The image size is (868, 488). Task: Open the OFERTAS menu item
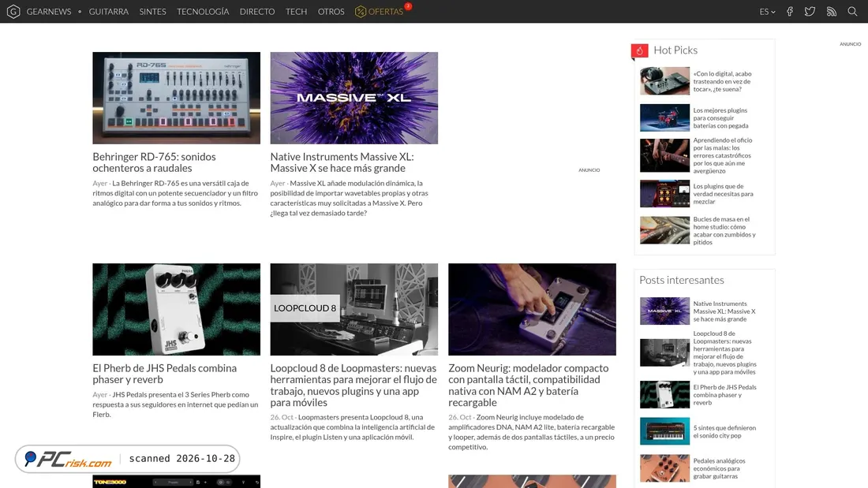[385, 12]
